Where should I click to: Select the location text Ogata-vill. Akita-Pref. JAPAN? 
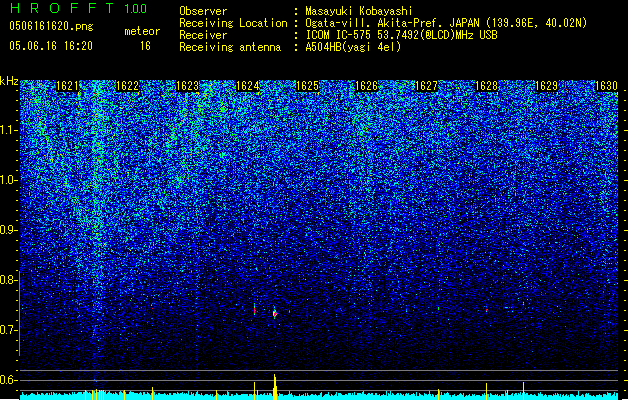[x=392, y=23]
